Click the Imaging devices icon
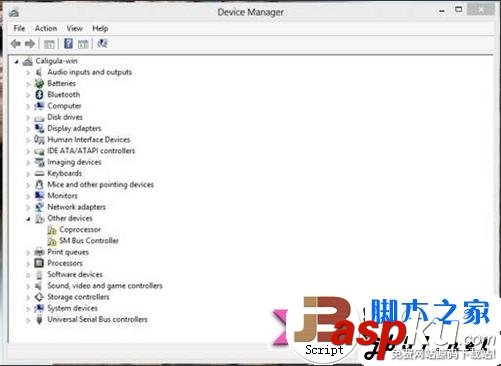The width and height of the screenshot is (501, 366). pyautogui.click(x=39, y=162)
